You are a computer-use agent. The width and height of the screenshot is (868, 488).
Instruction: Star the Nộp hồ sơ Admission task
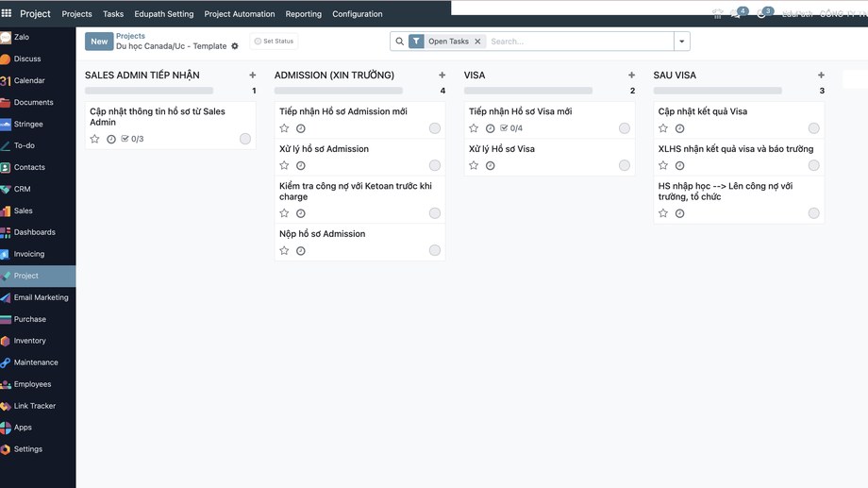point(284,250)
